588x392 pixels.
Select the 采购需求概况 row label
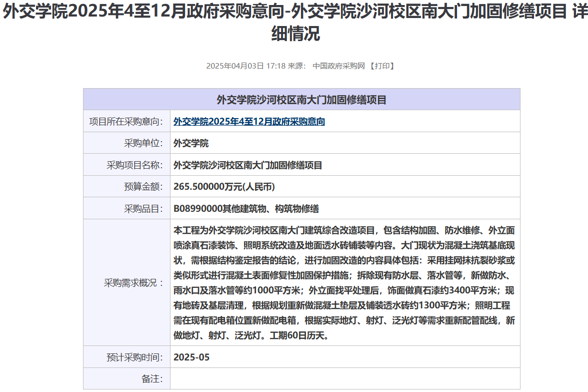(133, 283)
